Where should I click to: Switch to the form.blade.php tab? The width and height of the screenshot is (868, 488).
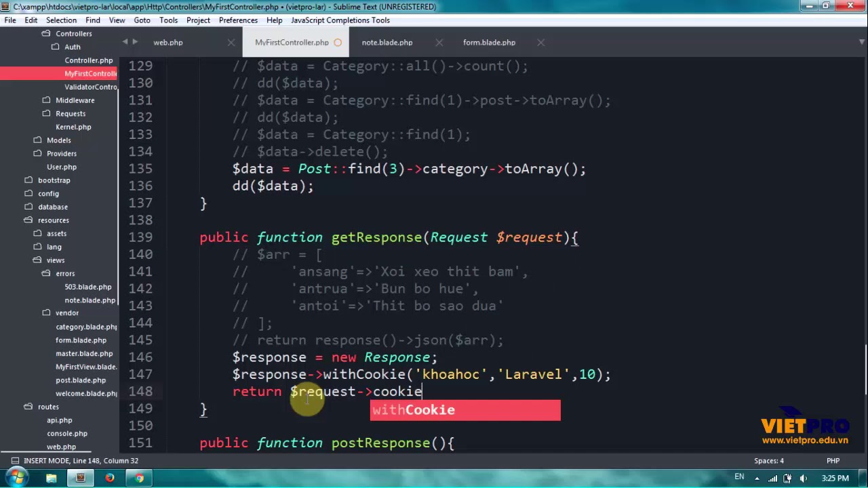click(x=489, y=43)
